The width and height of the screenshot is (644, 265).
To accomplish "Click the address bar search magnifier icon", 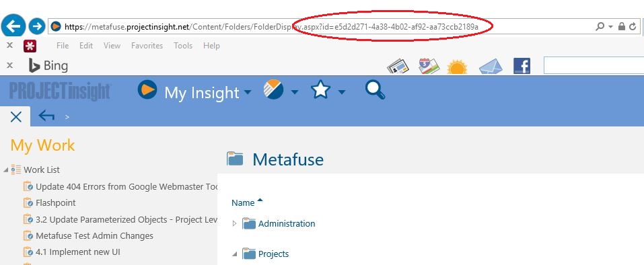I will 600,27.
